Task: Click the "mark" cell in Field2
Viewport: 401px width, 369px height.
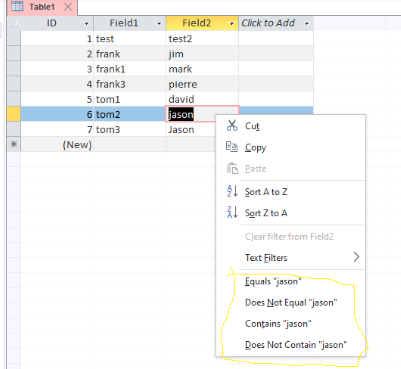Action: 202,69
